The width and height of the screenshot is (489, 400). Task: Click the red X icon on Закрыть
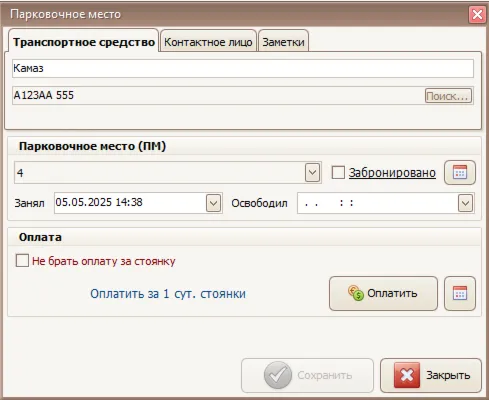[x=407, y=375]
